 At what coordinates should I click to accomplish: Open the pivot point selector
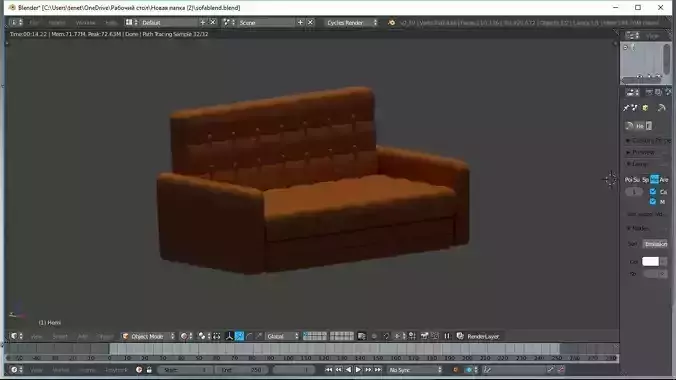(x=205, y=336)
